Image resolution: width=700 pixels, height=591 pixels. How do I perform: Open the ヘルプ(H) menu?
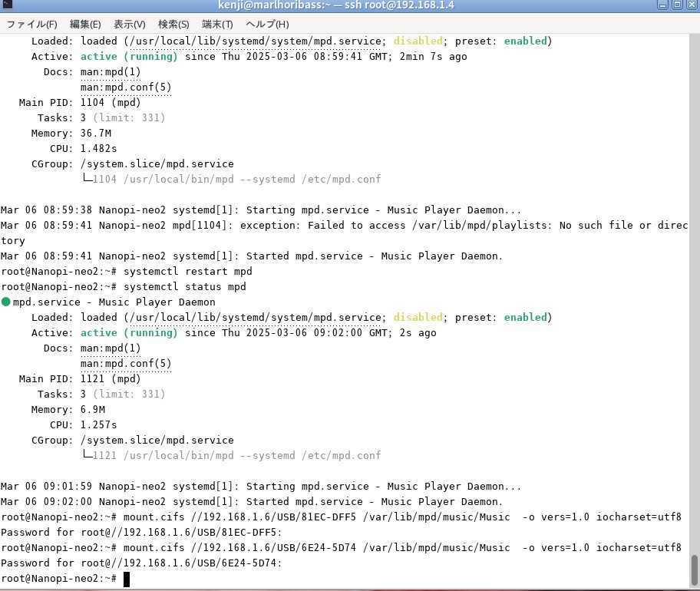[261, 24]
